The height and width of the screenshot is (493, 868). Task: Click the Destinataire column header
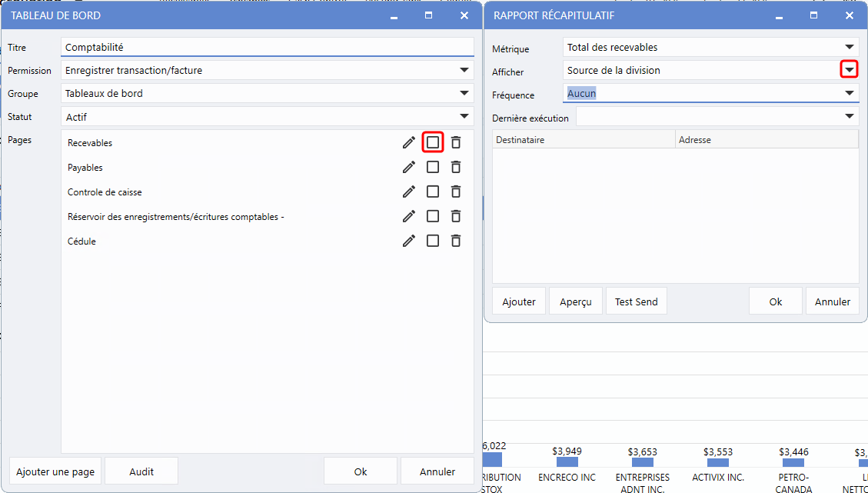pyautogui.click(x=583, y=140)
